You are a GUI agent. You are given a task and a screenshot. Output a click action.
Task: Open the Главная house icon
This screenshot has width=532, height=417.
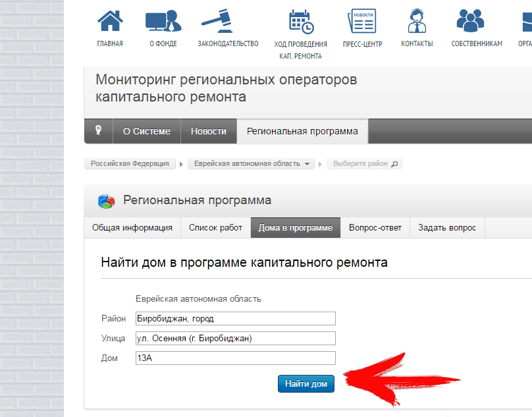(x=110, y=20)
